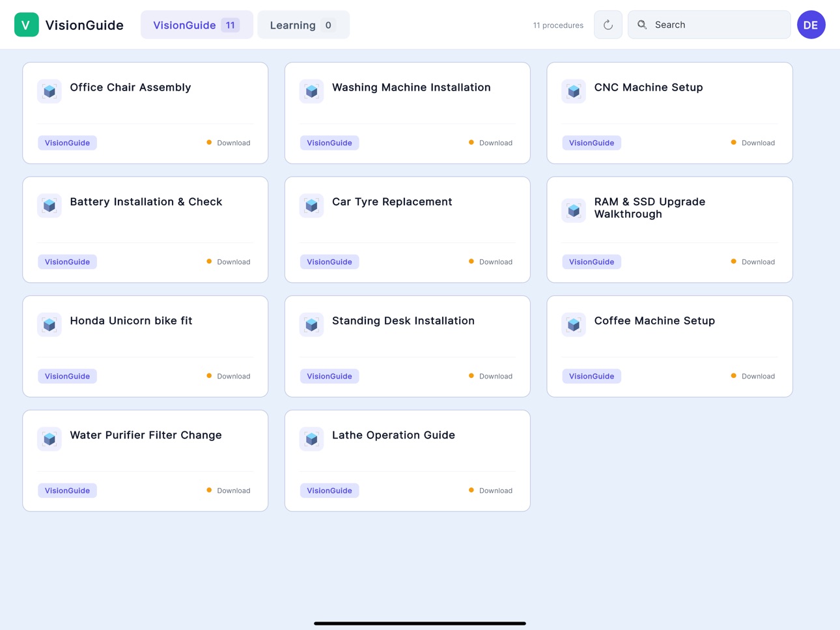Open the CNC Machine Setup title
Image resolution: width=840 pixels, height=630 pixels.
click(x=649, y=87)
